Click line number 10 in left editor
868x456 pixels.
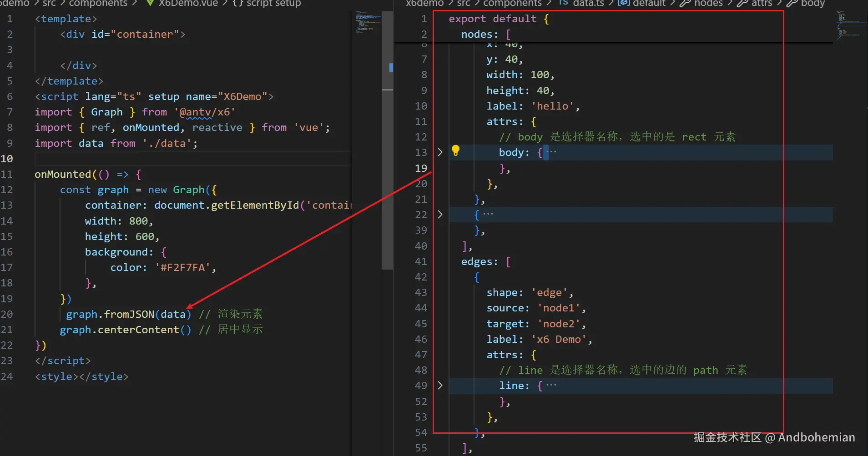(x=7, y=159)
